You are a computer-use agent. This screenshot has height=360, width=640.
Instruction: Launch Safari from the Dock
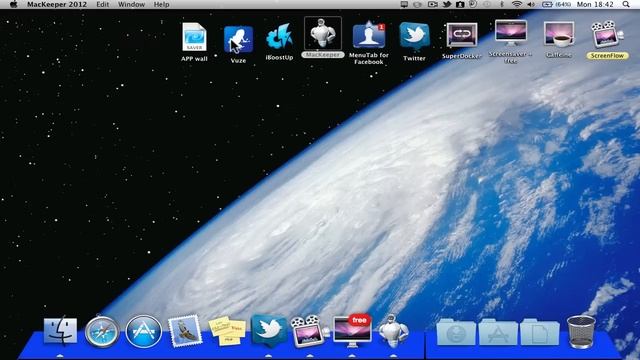pos(102,331)
